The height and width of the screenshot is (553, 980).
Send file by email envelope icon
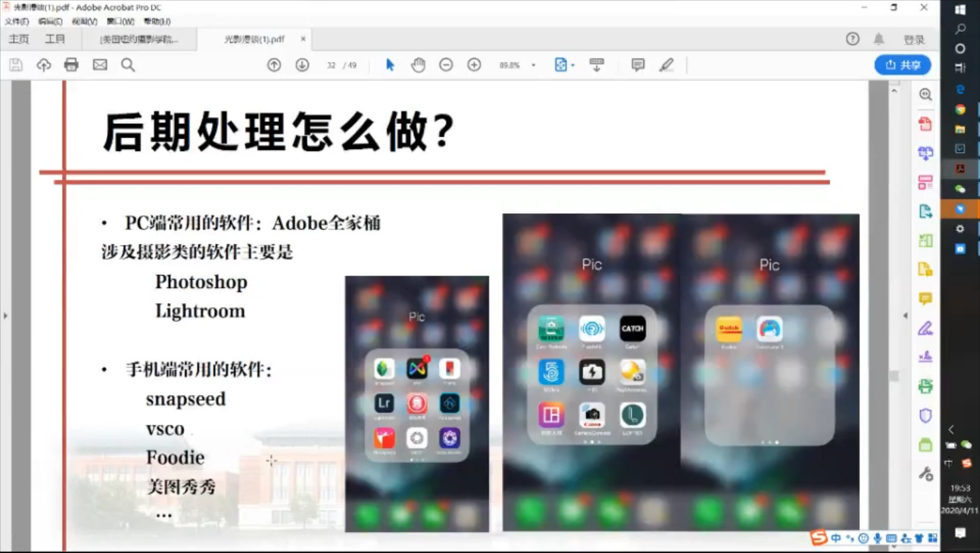click(x=100, y=65)
